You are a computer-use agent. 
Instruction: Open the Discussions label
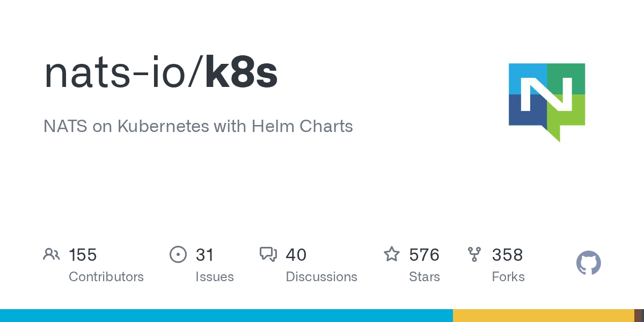pos(321,277)
